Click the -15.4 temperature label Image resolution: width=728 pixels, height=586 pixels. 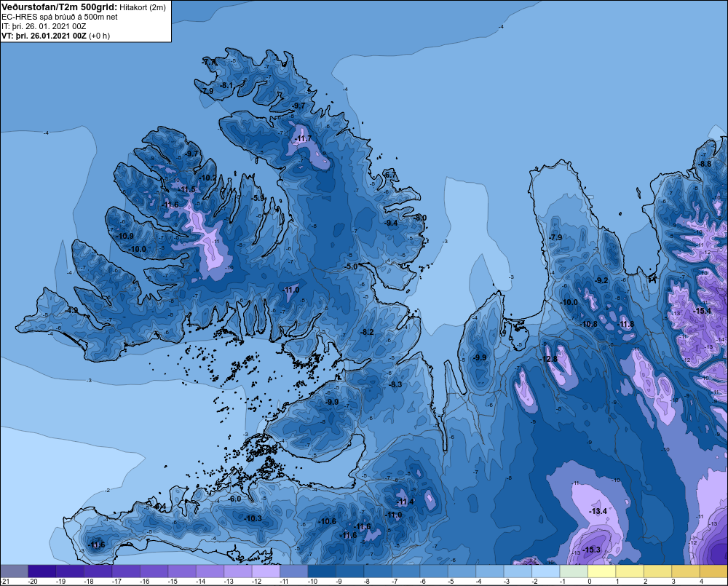(x=702, y=311)
